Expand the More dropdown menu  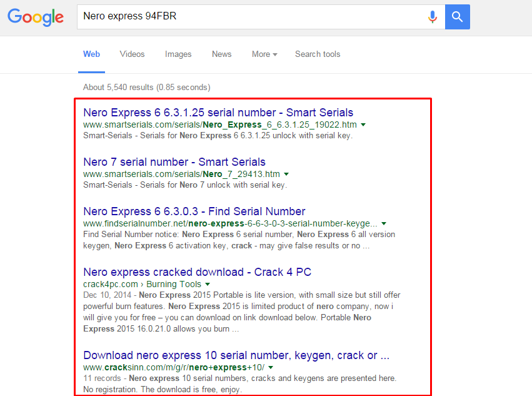coord(264,54)
